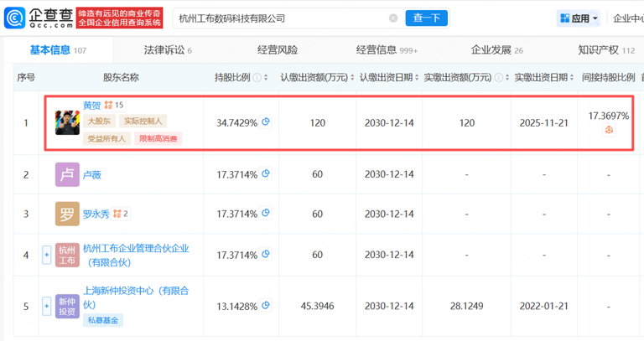Click the 大股东 tag

coord(99,121)
